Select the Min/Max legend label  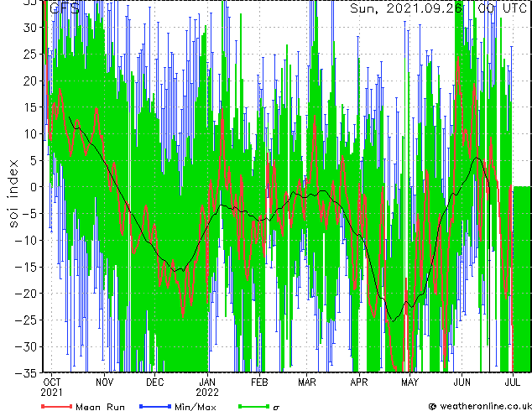(195, 407)
